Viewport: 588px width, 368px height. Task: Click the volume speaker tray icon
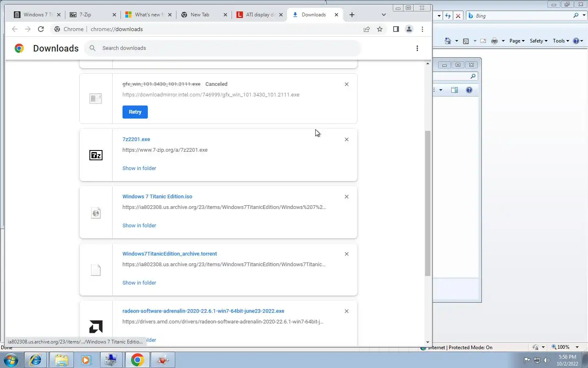click(547, 360)
